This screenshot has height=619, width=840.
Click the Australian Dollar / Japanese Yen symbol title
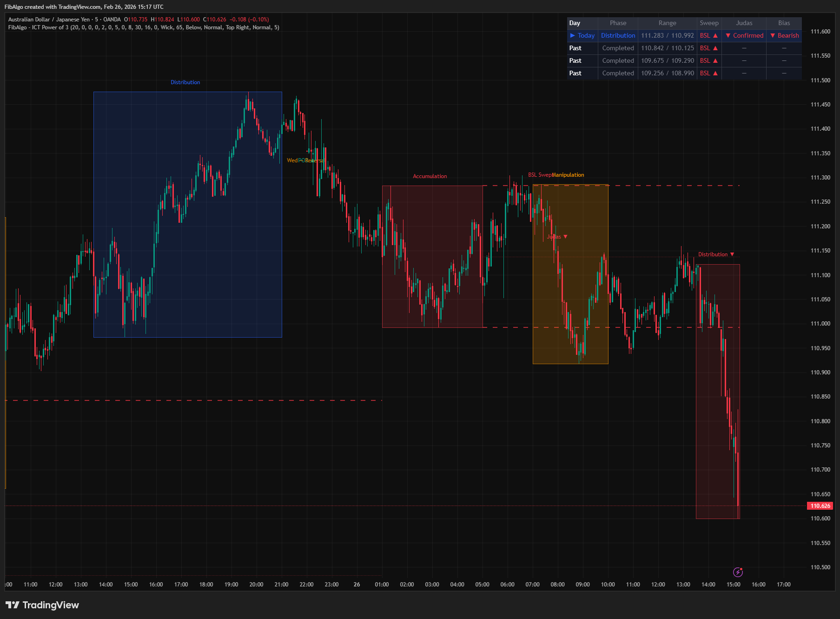[x=49, y=20]
